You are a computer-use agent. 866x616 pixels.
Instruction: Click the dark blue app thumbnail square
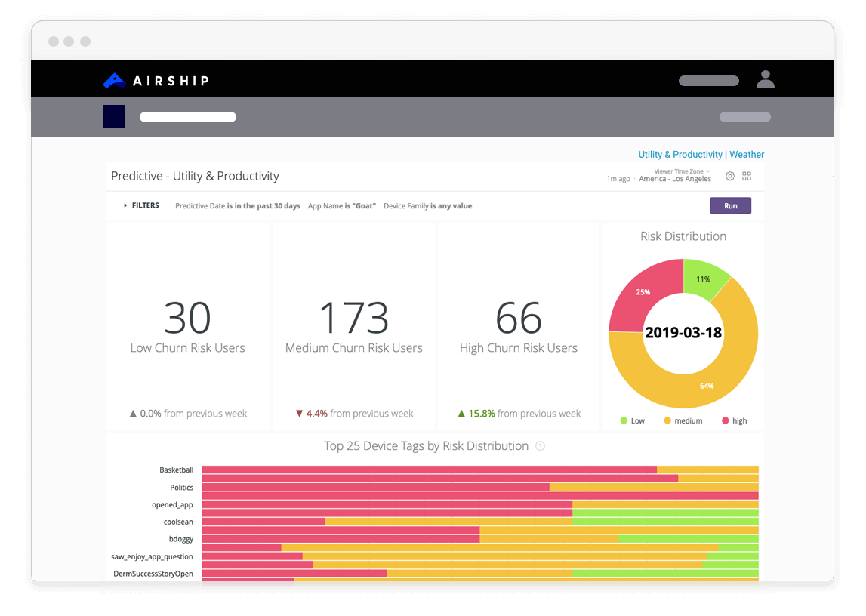(x=114, y=116)
